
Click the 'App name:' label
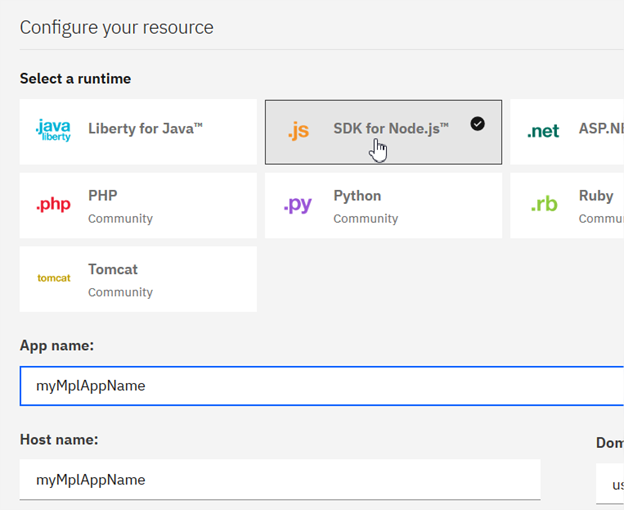(57, 345)
